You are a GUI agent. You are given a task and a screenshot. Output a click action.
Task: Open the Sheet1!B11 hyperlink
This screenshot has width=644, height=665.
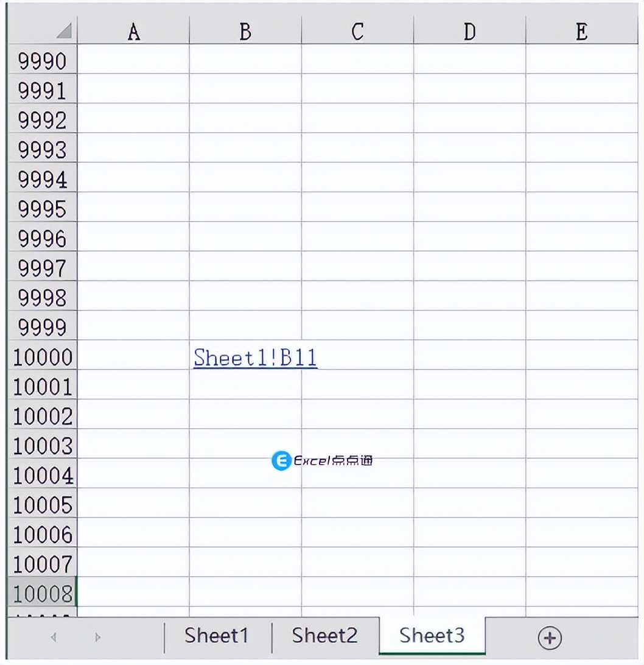click(255, 357)
